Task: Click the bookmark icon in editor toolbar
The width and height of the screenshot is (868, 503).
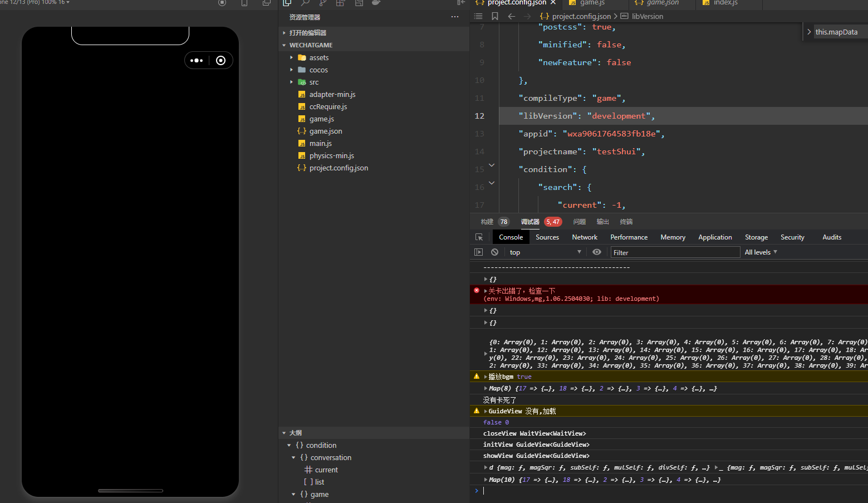Action: pyautogui.click(x=494, y=16)
